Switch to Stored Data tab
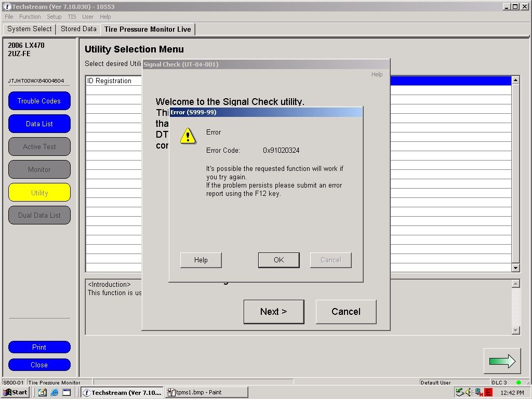The image size is (532, 399). pos(79,29)
